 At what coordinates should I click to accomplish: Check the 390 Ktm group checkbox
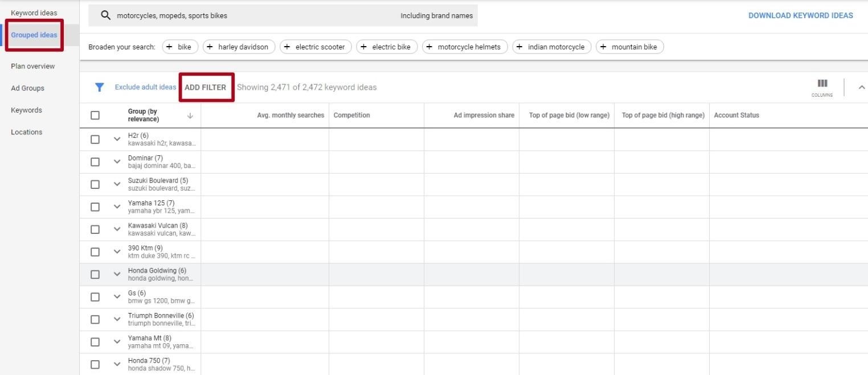coord(95,252)
